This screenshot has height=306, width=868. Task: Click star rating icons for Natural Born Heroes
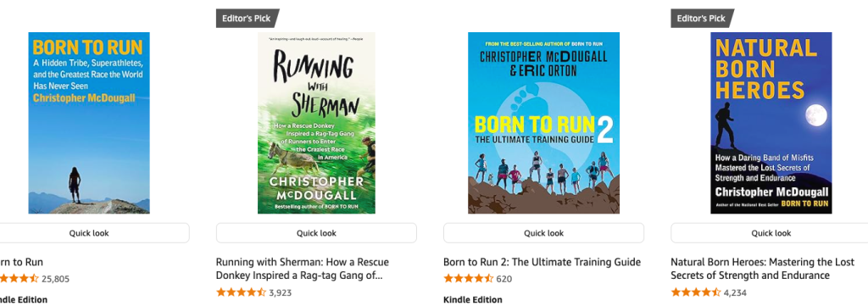[696, 292]
